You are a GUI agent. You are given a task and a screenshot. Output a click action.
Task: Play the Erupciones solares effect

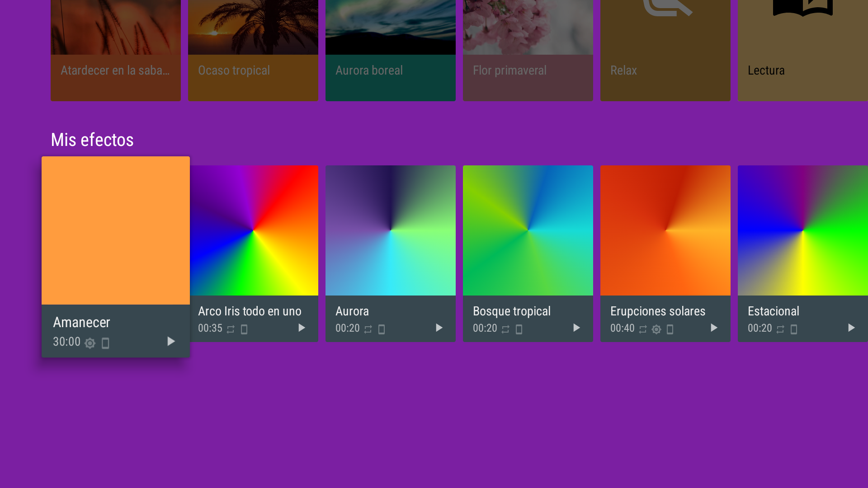pyautogui.click(x=714, y=328)
